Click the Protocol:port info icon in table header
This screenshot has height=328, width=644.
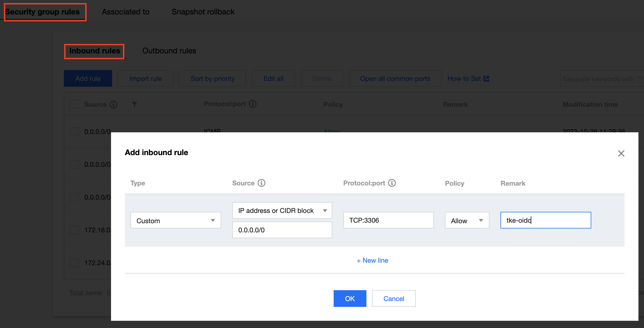point(253,104)
